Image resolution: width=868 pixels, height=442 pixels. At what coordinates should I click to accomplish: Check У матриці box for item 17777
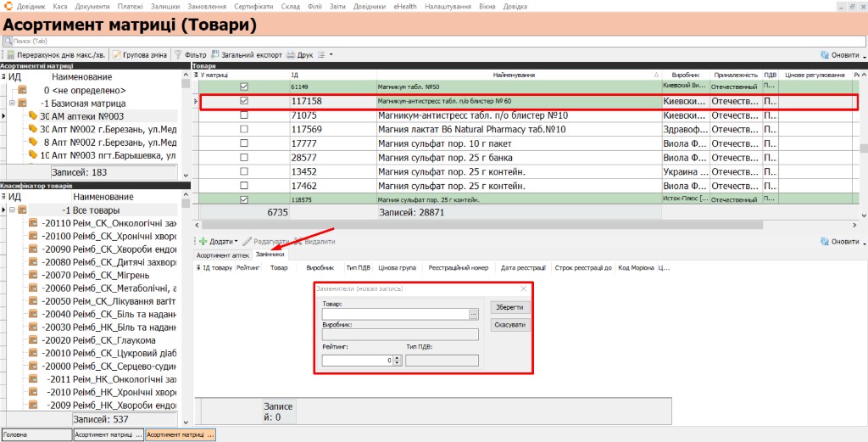[243, 143]
